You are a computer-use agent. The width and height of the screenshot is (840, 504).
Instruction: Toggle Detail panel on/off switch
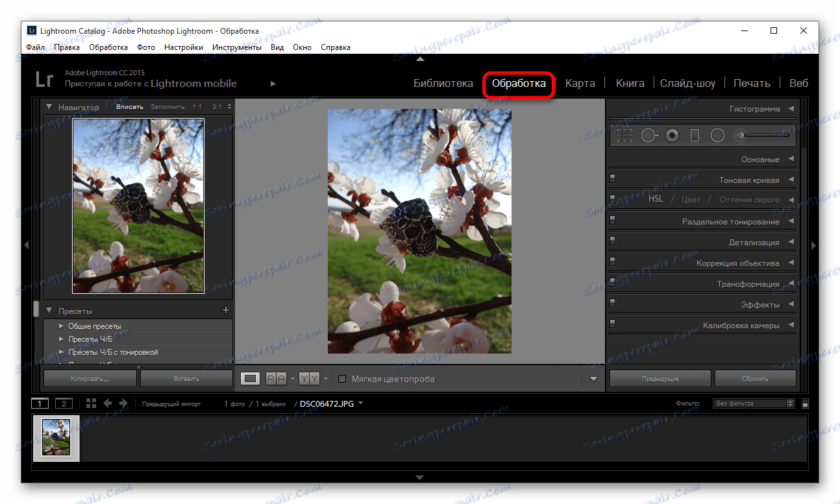pos(612,241)
